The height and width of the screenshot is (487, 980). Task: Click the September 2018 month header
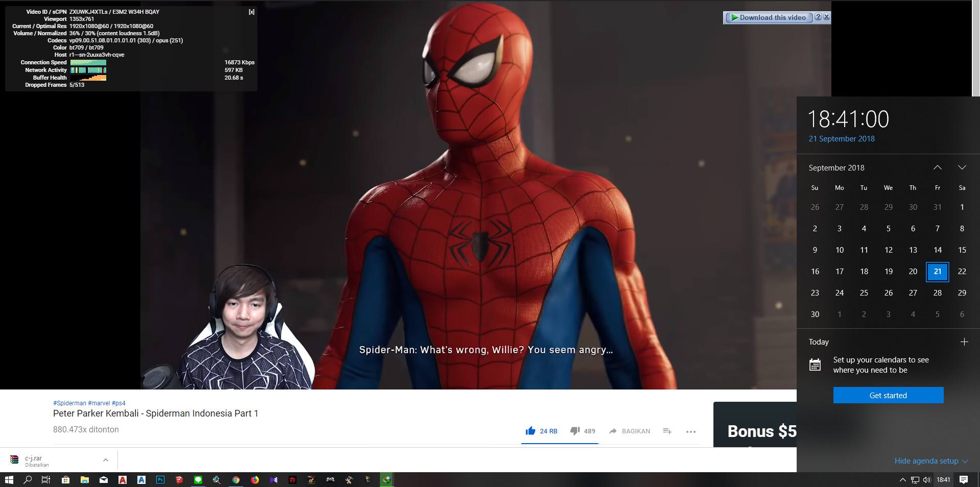[836, 167]
